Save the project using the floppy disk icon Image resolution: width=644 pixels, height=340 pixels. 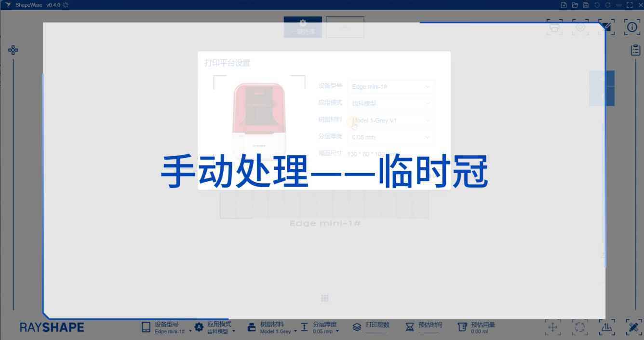(586, 5)
